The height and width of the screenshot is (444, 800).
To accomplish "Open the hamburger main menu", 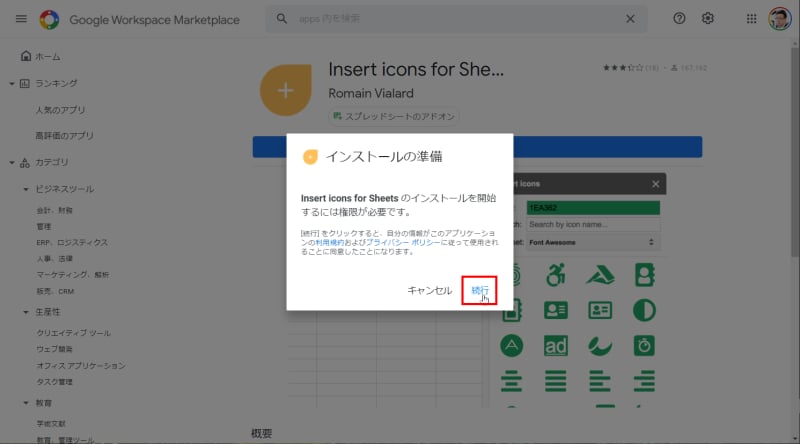I will [x=21, y=19].
